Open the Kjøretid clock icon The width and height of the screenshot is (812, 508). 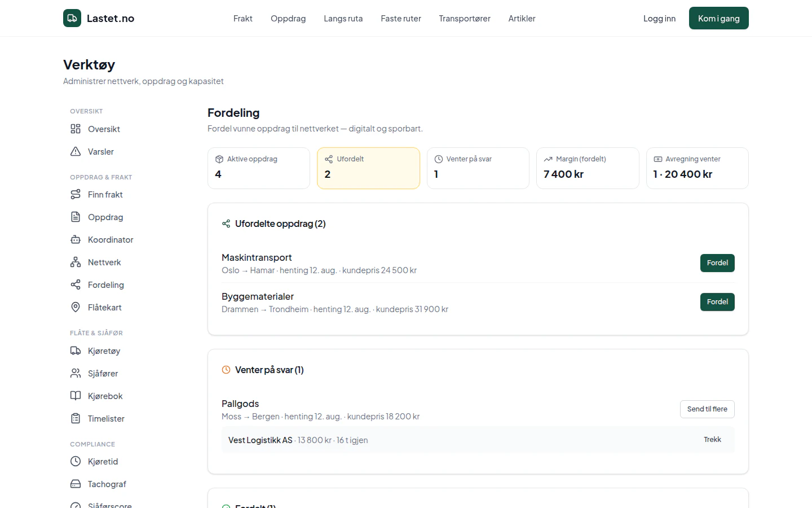point(76,461)
